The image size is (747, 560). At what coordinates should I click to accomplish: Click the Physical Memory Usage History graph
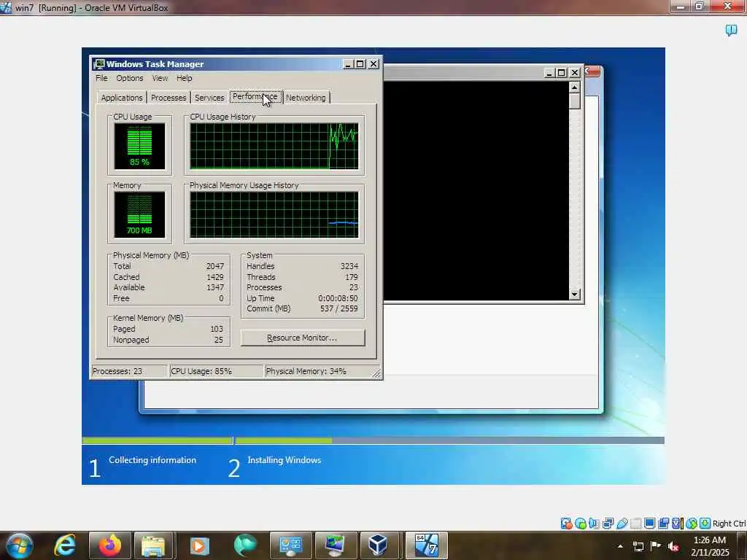(x=274, y=215)
